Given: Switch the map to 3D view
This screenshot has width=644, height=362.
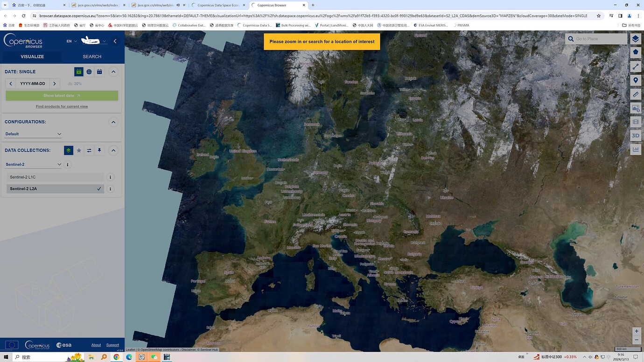Looking at the screenshot, I should [636, 135].
